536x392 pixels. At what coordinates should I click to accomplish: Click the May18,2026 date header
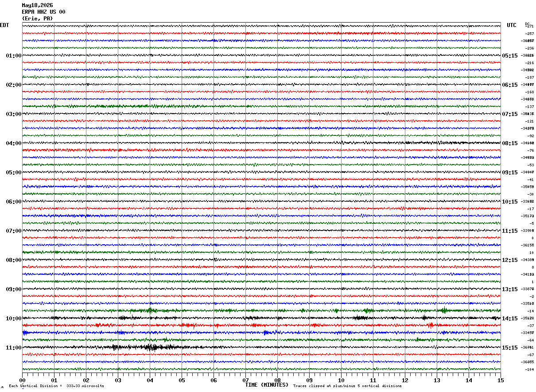pos(37,5)
